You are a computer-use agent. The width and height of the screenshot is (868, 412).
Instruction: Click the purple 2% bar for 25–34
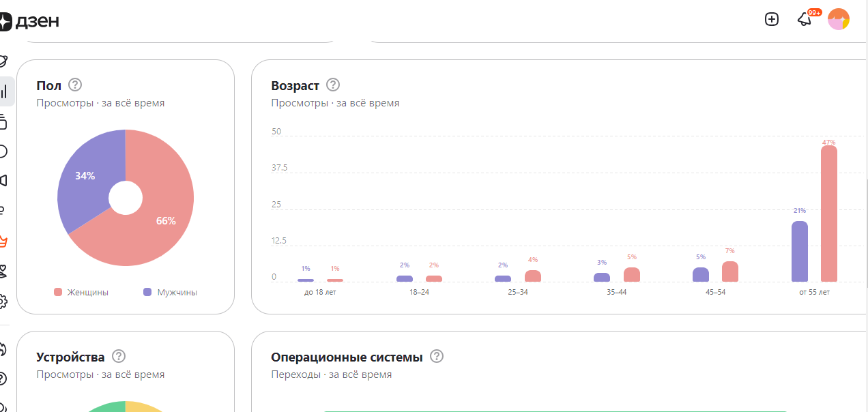pyautogui.click(x=503, y=278)
